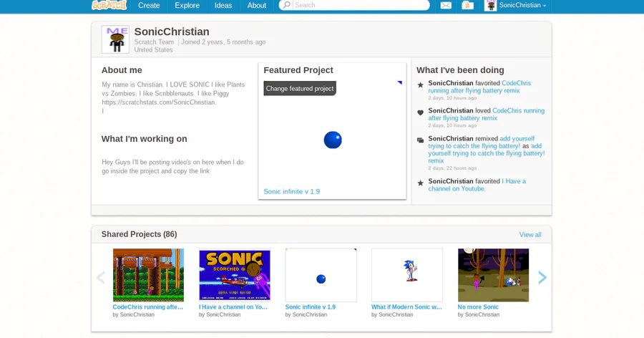Open the Sonic infinite v 1.9 featured link

tap(292, 192)
